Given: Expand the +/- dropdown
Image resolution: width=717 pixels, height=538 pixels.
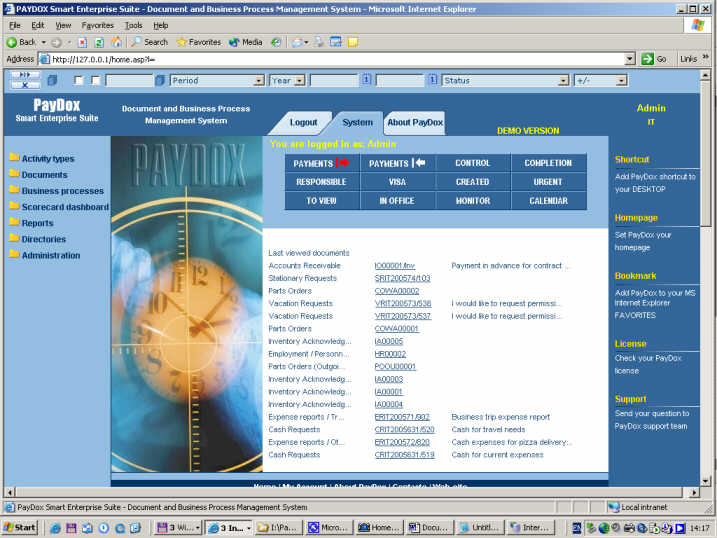Looking at the screenshot, I should [621, 81].
